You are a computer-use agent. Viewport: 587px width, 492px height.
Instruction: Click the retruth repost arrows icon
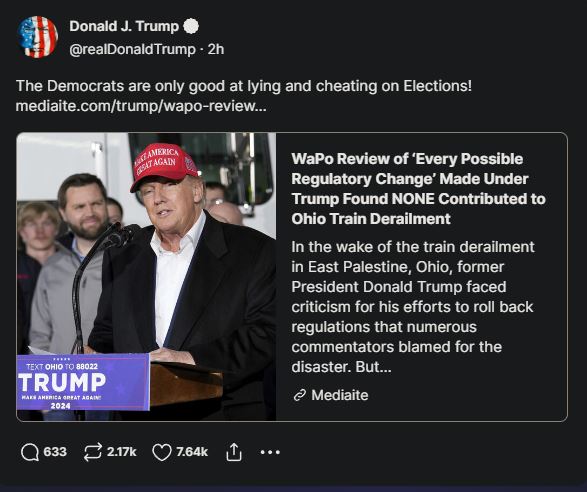click(x=92, y=452)
